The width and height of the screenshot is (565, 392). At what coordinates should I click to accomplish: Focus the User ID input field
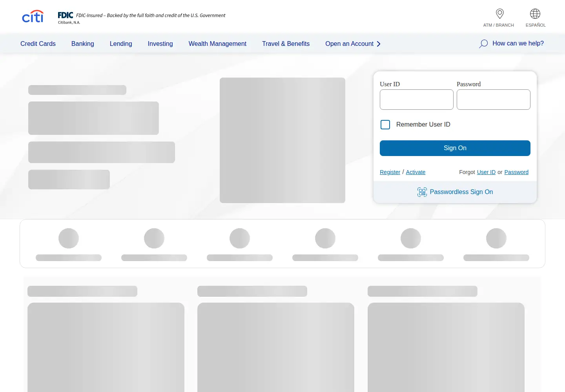(417, 100)
